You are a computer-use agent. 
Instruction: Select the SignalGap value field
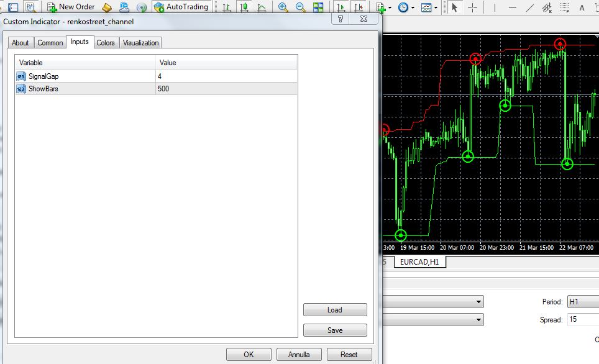coord(226,76)
